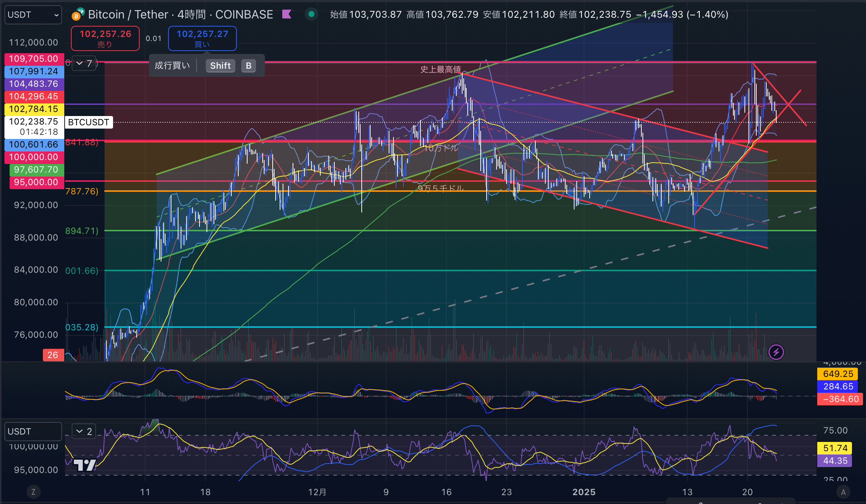
Task: Click the 10万ドル chart annotation
Action: coord(441,148)
